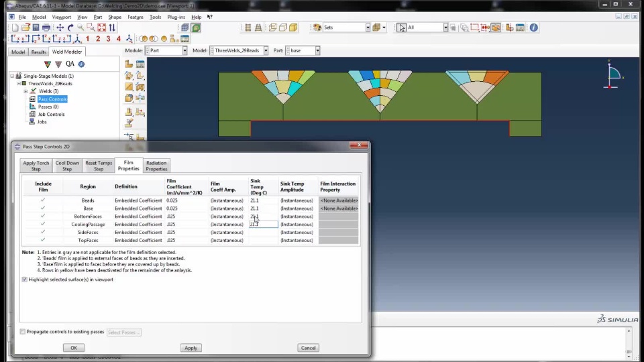This screenshot has height=362, width=644.
Task: Toggle Include Film checkmark for CoolingPassage row
Action: pyautogui.click(x=43, y=224)
